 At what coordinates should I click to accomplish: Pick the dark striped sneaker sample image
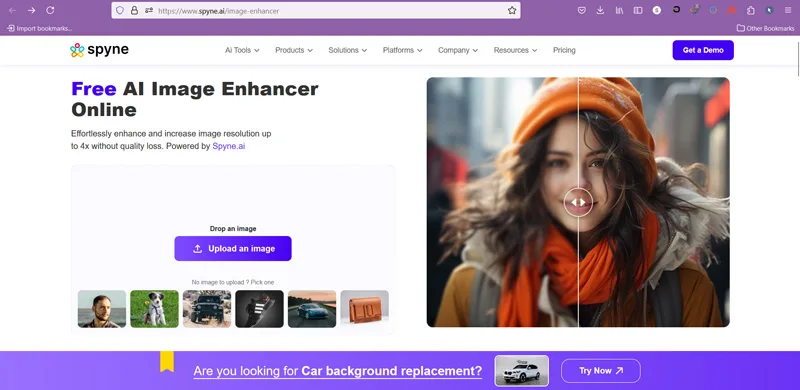[259, 309]
